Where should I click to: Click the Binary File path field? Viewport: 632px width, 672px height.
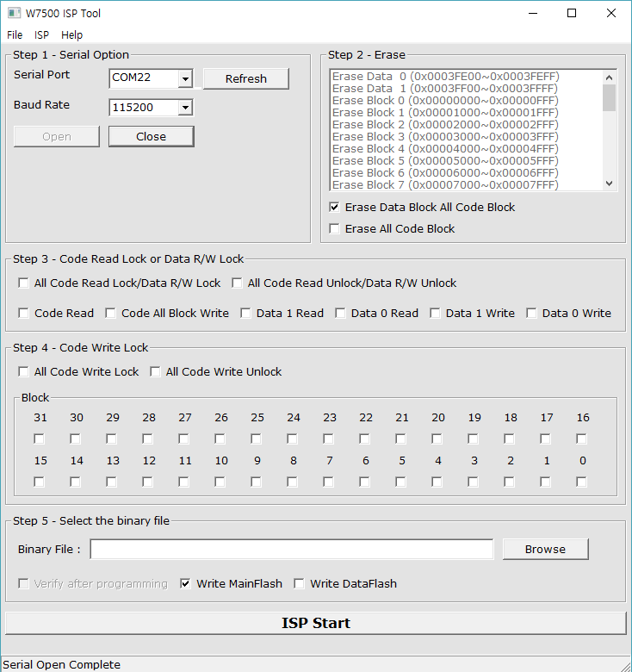coord(292,550)
